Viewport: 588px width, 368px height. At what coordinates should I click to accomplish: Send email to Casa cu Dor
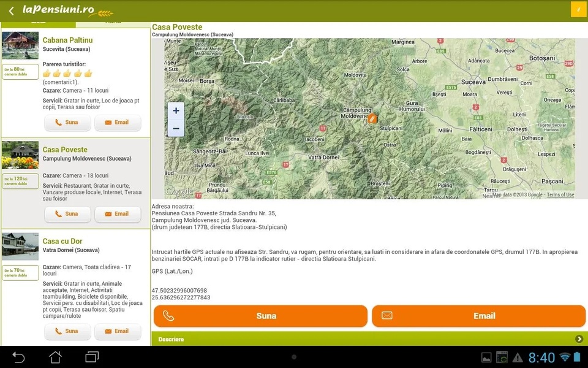click(118, 331)
